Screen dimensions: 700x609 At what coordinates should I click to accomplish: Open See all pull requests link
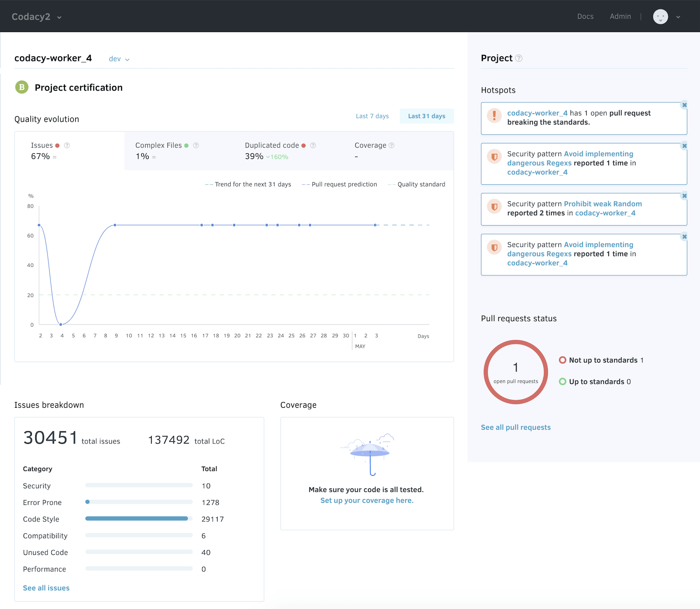tap(516, 427)
